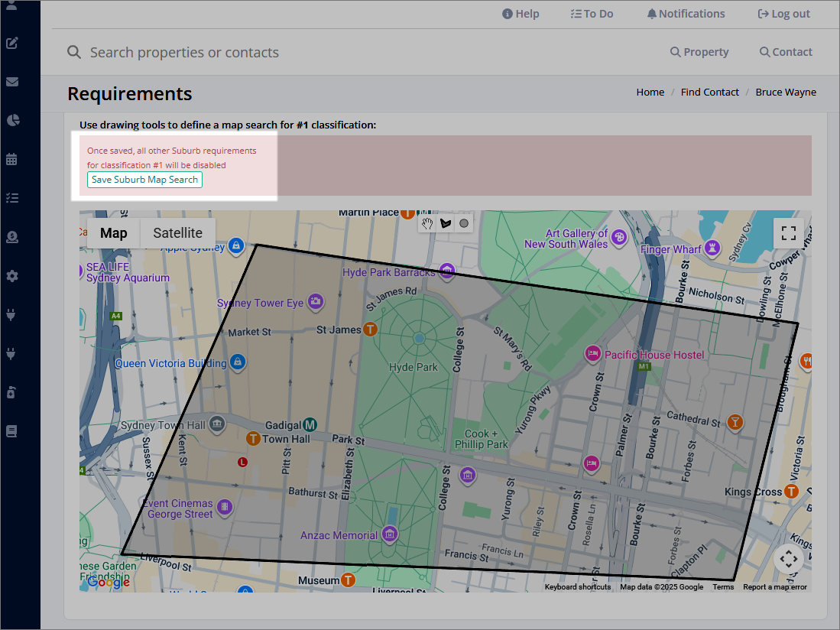Image resolution: width=840 pixels, height=630 pixels.
Task: Open the gear settings sidebar icon
Action: tap(11, 276)
